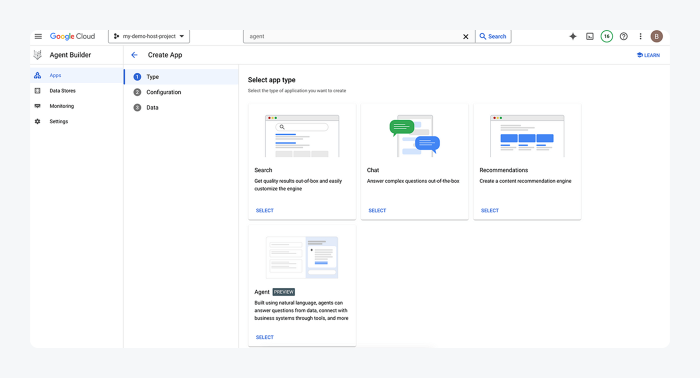Open Monitoring in the sidebar
This screenshot has width=700, height=378.
(76, 106)
